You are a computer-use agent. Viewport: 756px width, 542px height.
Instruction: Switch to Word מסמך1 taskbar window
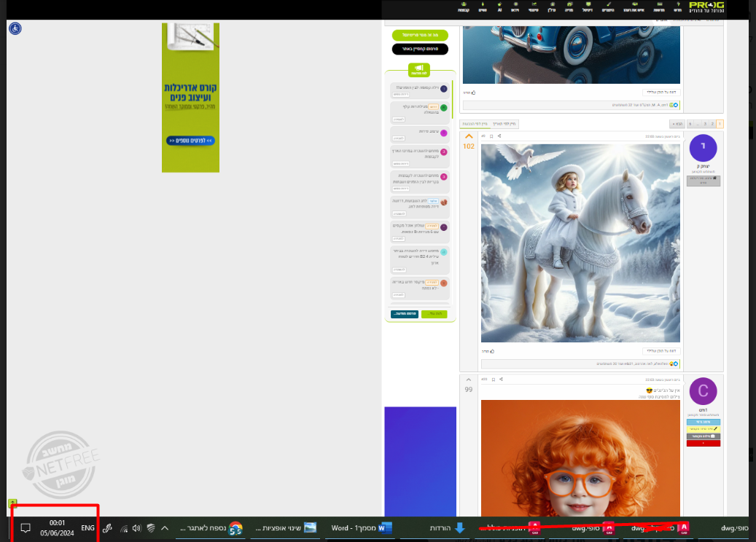tap(361, 528)
